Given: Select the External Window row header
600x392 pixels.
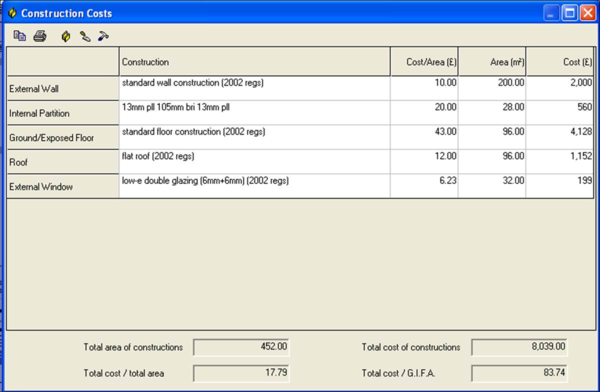Looking at the screenshot, I should pos(63,186).
